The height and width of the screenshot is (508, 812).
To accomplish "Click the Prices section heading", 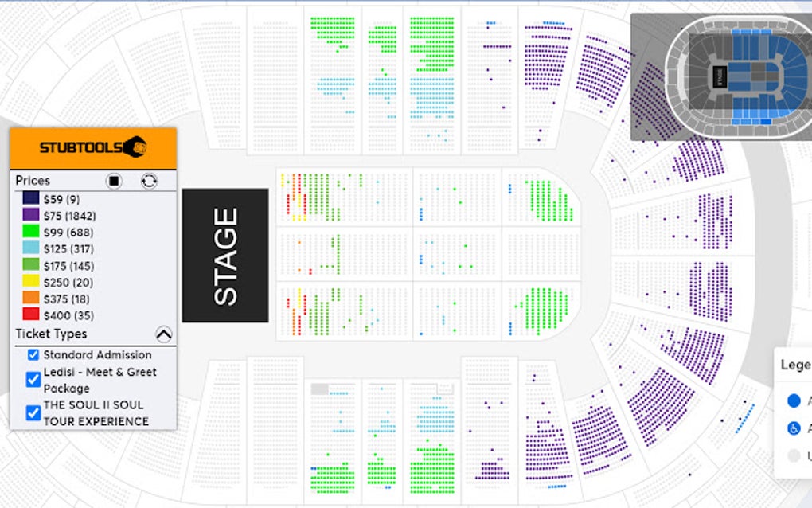I will pos(33,181).
